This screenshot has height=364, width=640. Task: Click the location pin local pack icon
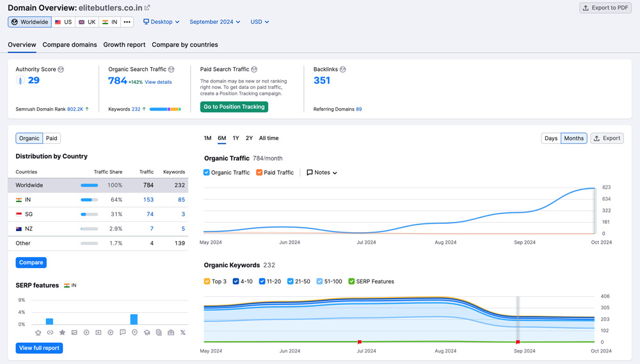(134, 333)
